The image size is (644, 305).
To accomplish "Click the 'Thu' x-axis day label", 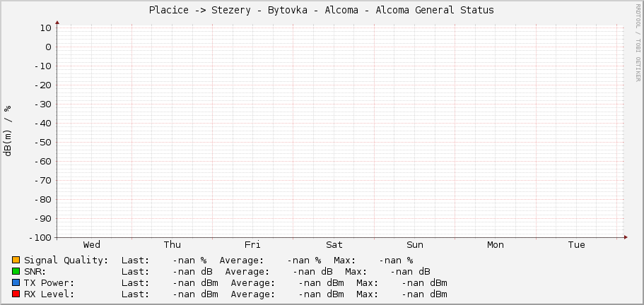I will (172, 245).
